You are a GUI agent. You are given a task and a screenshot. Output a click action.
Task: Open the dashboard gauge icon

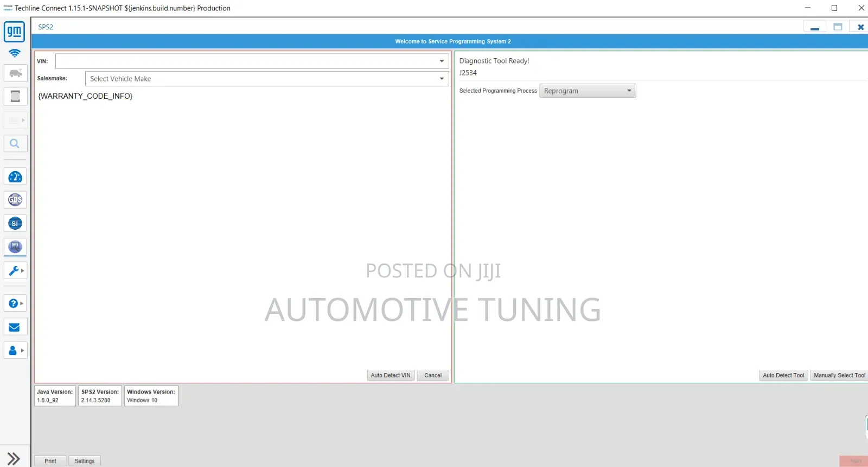click(x=15, y=176)
